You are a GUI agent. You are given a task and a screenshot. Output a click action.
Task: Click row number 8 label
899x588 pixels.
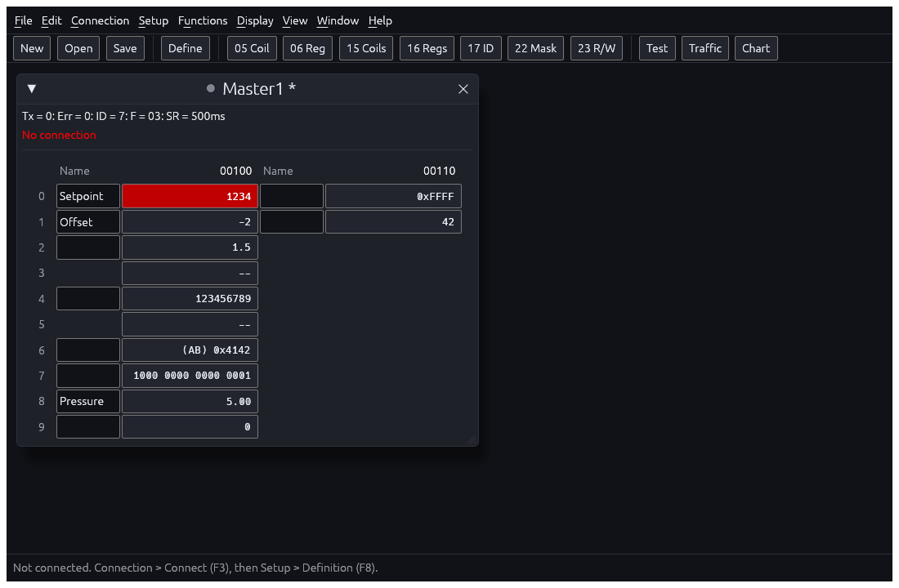[x=42, y=401]
